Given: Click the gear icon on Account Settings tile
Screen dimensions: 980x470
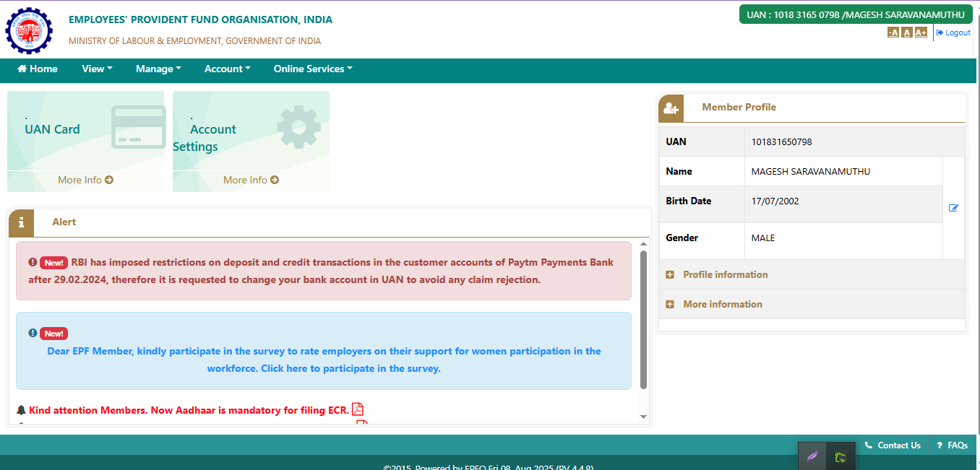Looking at the screenshot, I should tap(298, 128).
